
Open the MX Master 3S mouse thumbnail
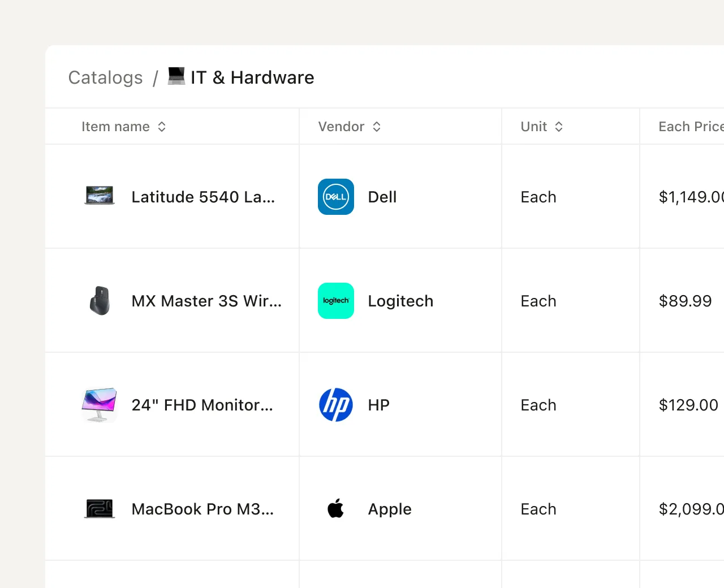[100, 300]
